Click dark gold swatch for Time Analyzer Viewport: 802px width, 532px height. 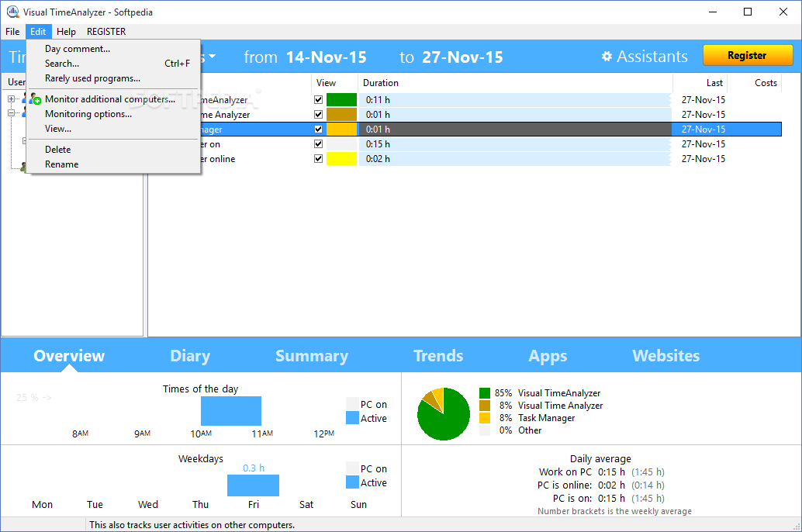click(341, 115)
